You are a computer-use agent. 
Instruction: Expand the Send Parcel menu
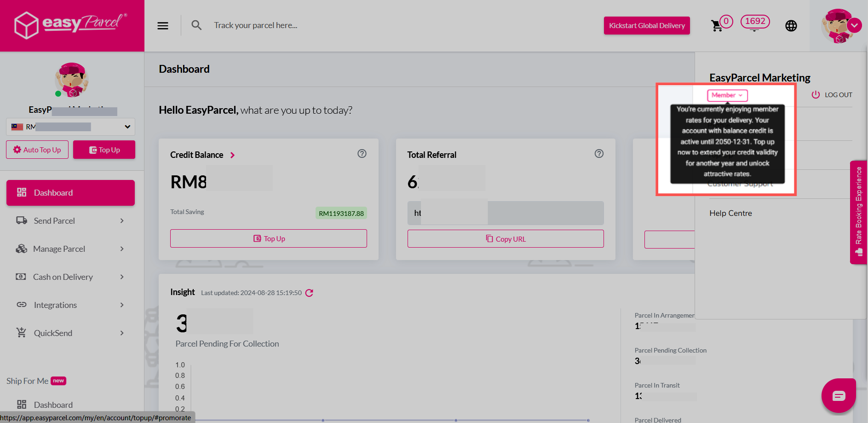70,221
